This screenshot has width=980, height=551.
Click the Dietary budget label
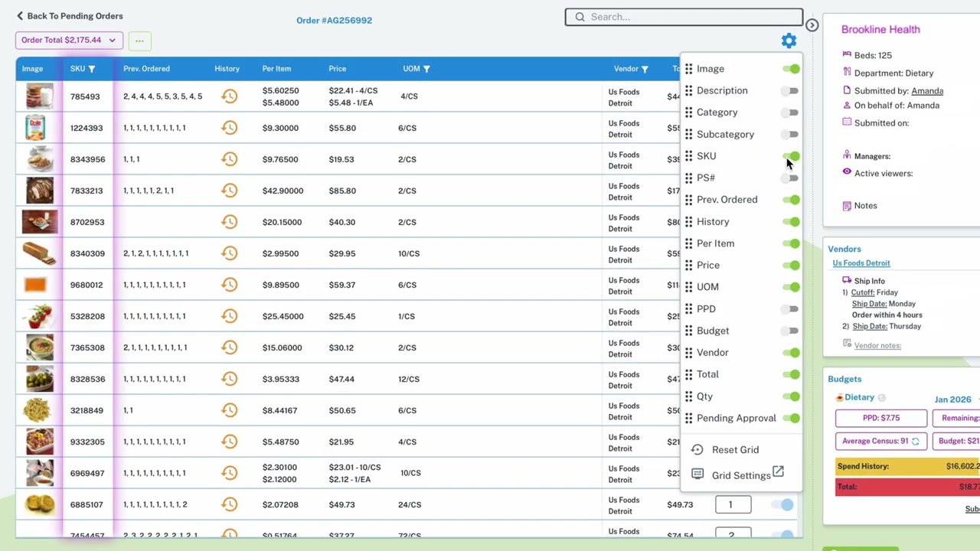(859, 398)
